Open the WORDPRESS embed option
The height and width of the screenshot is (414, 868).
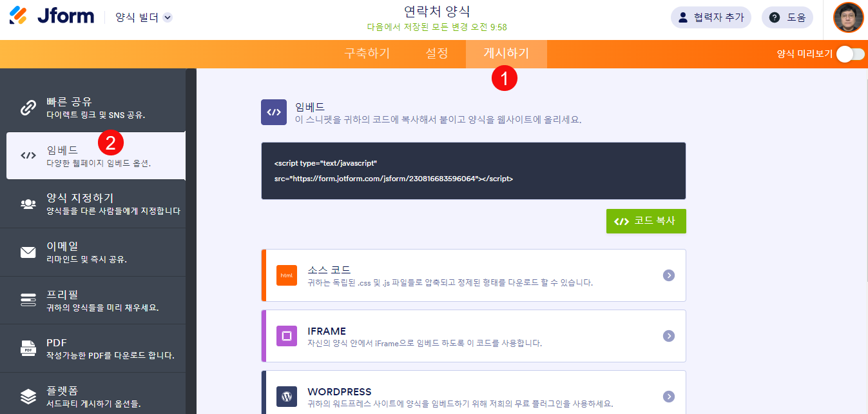(x=474, y=392)
